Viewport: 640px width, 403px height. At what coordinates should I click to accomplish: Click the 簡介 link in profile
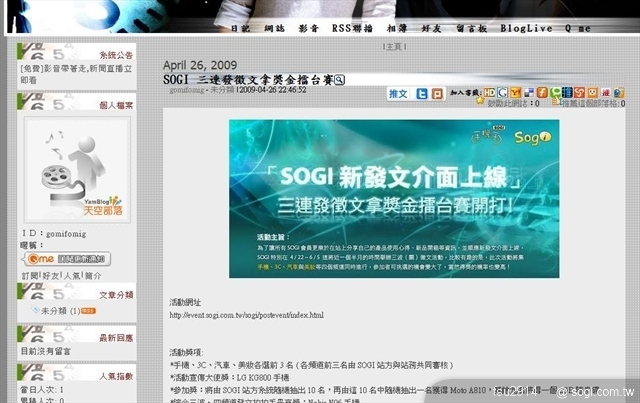pyautogui.click(x=93, y=276)
